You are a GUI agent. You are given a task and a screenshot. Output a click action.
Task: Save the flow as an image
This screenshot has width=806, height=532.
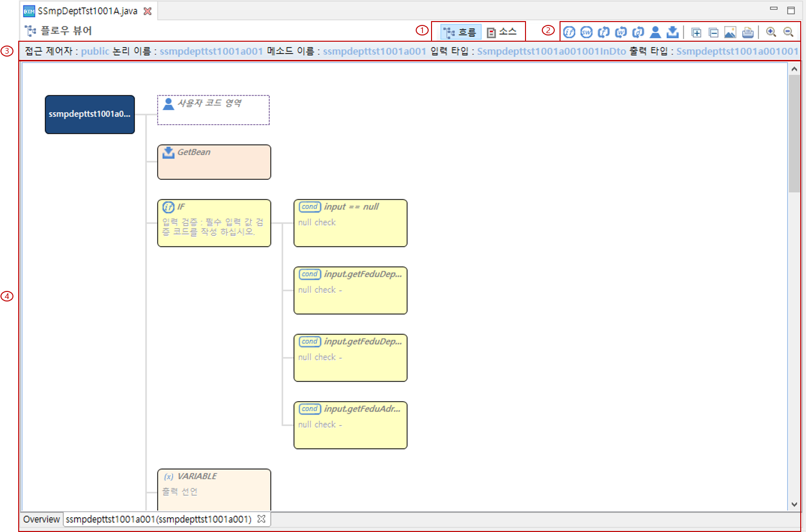730,32
